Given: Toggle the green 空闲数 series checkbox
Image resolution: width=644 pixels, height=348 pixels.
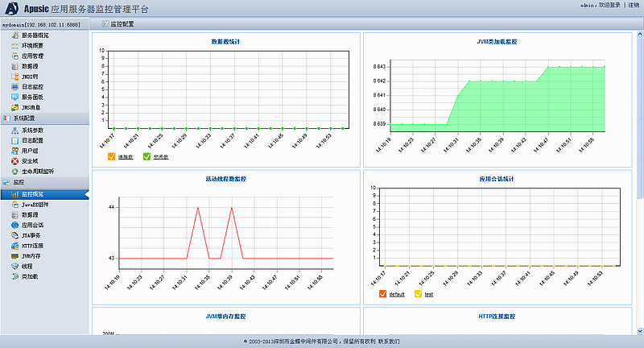Looking at the screenshot, I should 147,156.
